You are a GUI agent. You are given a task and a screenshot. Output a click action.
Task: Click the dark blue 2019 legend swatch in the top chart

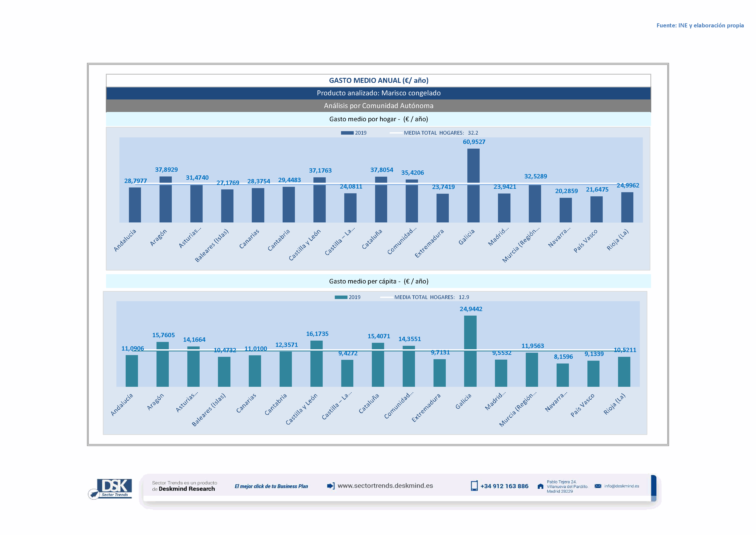tap(347, 133)
